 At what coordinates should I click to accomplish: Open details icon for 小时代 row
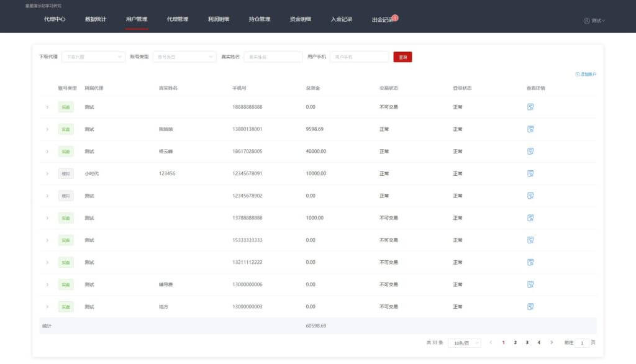point(530,173)
